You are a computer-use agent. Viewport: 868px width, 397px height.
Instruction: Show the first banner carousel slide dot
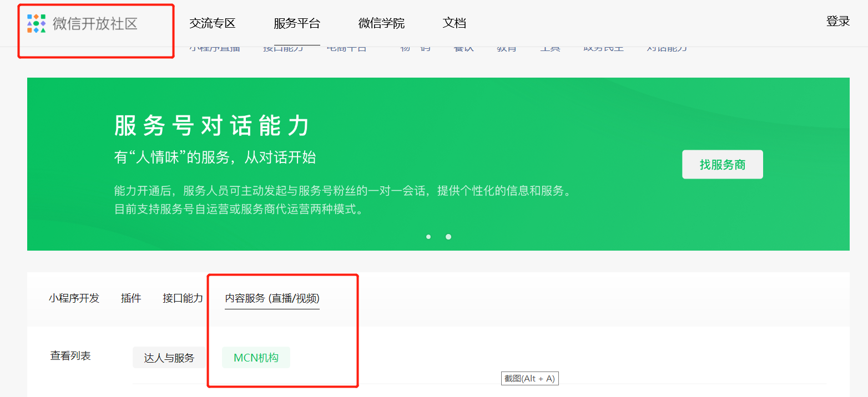(428, 237)
